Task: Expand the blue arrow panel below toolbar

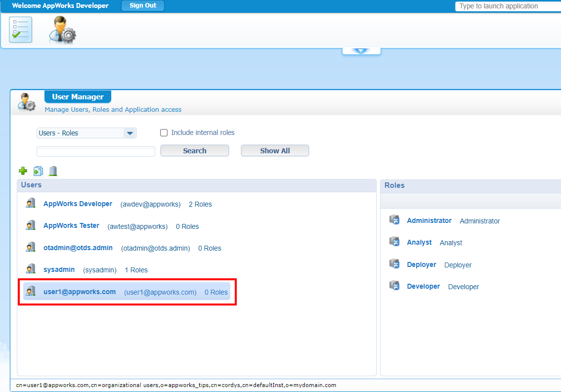Action: [361, 50]
